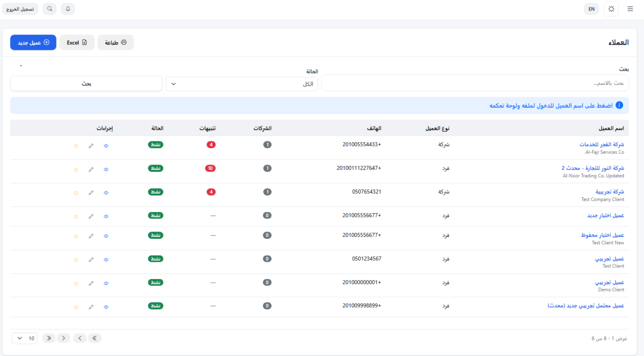Toggle power icon in Test Client New row
This screenshot has height=356, width=644.
76,236
